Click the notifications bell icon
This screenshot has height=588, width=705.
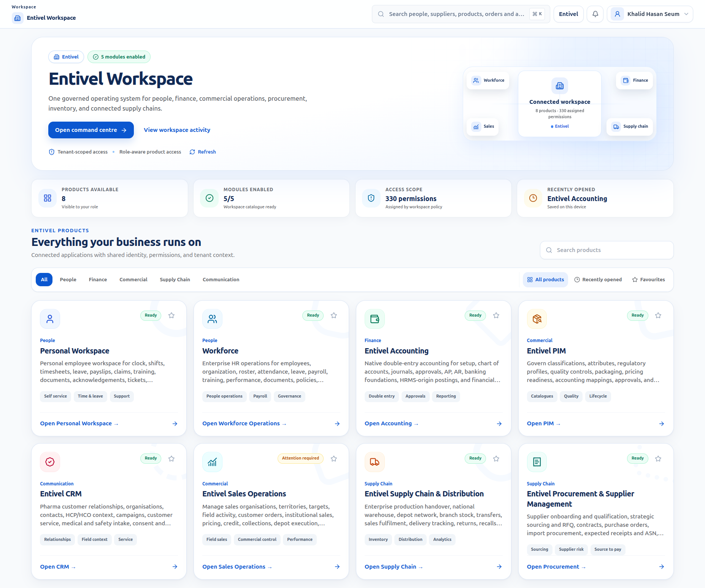[595, 14]
